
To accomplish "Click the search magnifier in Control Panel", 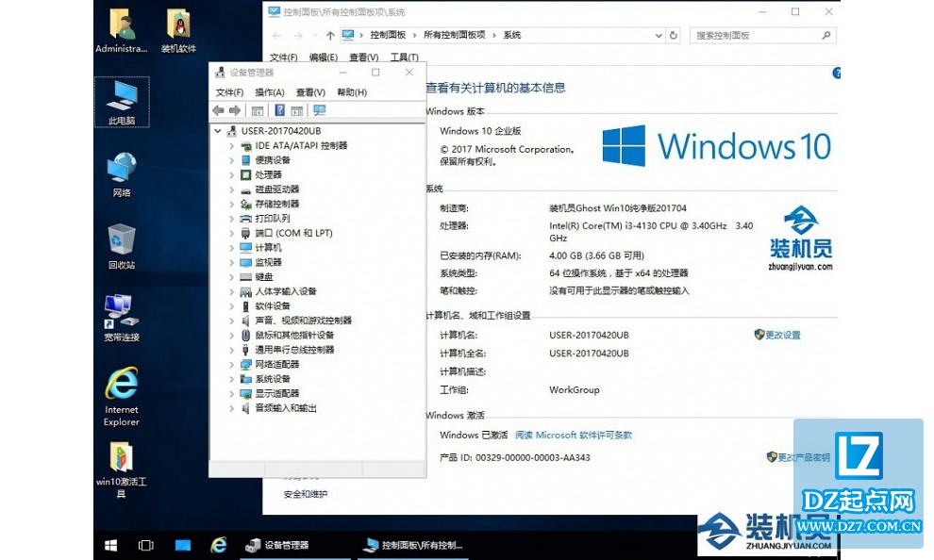I will 826,36.
